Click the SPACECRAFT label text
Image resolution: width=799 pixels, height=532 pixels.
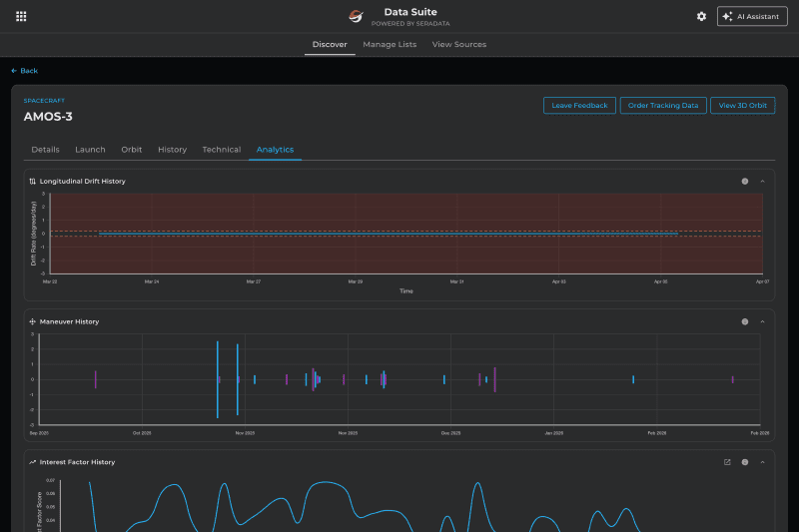coord(44,101)
